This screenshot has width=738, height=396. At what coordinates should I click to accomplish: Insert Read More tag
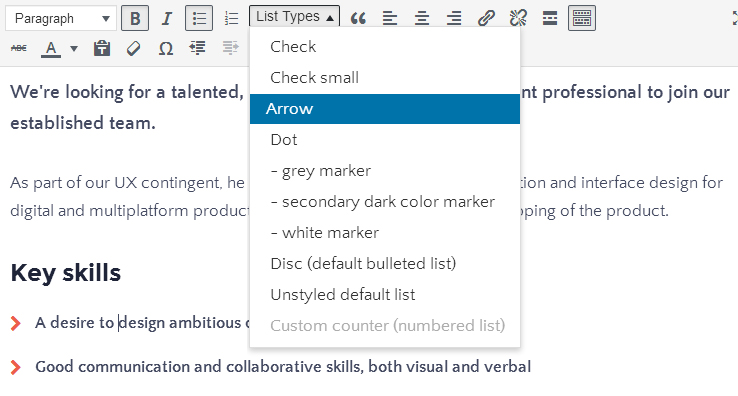pyautogui.click(x=550, y=18)
